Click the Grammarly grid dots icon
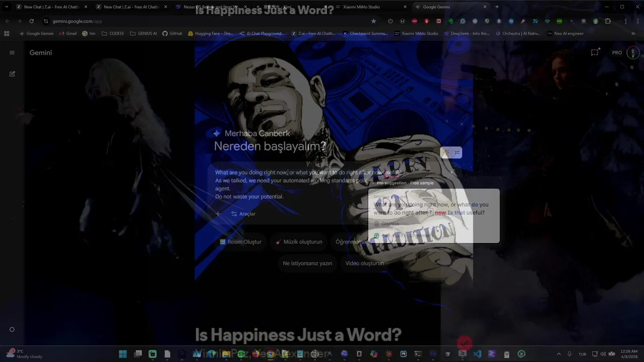The height and width of the screenshot is (362, 644). coord(457,152)
